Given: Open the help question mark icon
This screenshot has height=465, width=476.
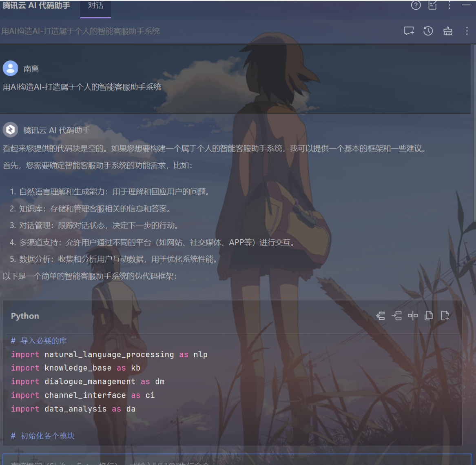Looking at the screenshot, I should point(416,5).
